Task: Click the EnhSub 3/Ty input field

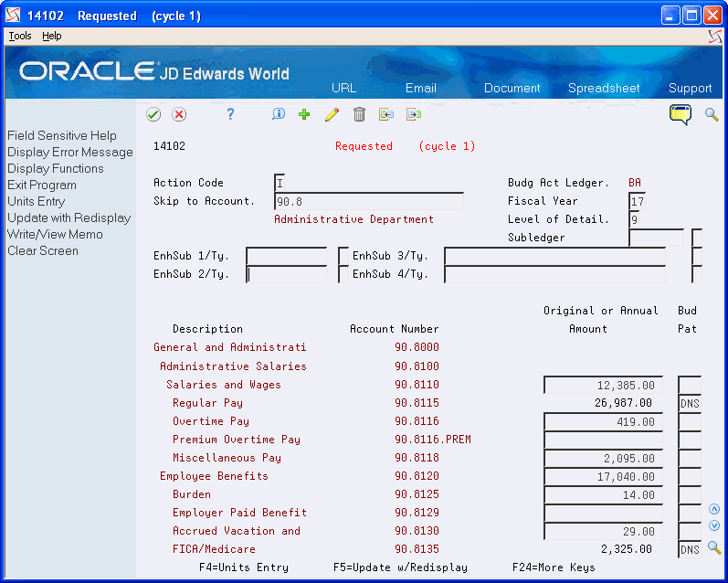Action: 554,256
